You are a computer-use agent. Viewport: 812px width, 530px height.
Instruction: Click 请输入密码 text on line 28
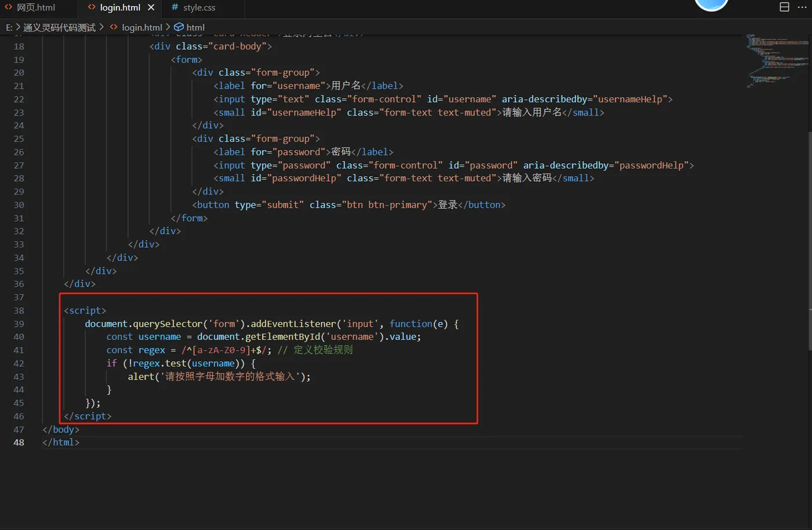[527, 178]
